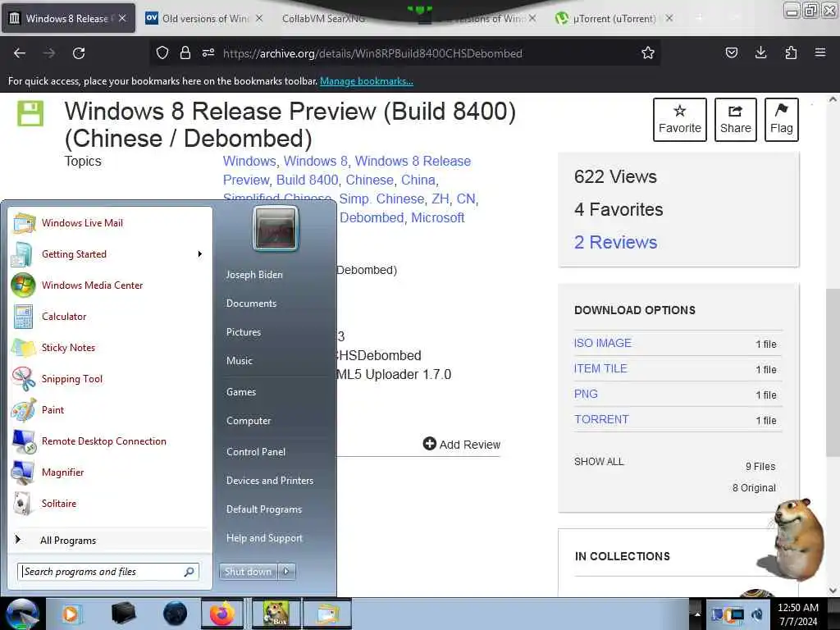The image size is (840, 630).
Task: Open Documents from Start menu
Action: point(251,304)
